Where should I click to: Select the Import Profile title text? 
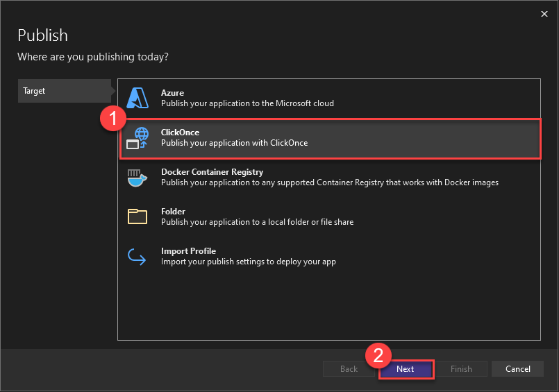[188, 251]
